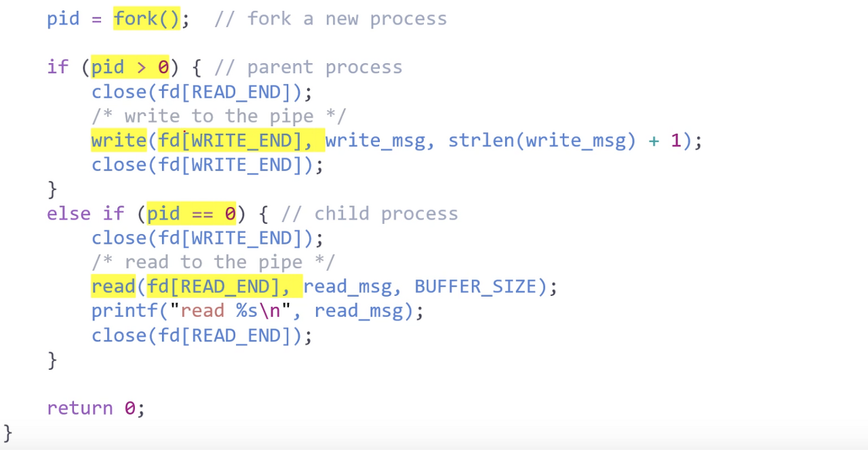Viewport: 868px width, 450px height.
Task: Click the '/* write to the pipe */' comment
Action: point(218,116)
